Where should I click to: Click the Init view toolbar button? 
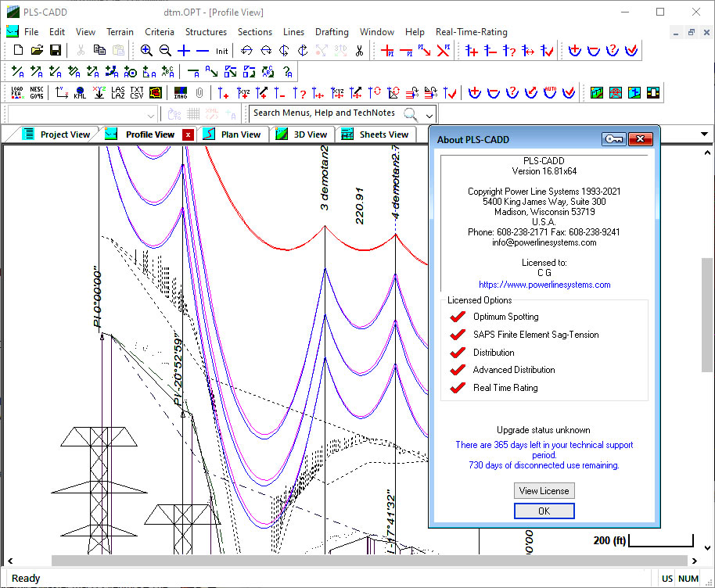[222, 51]
